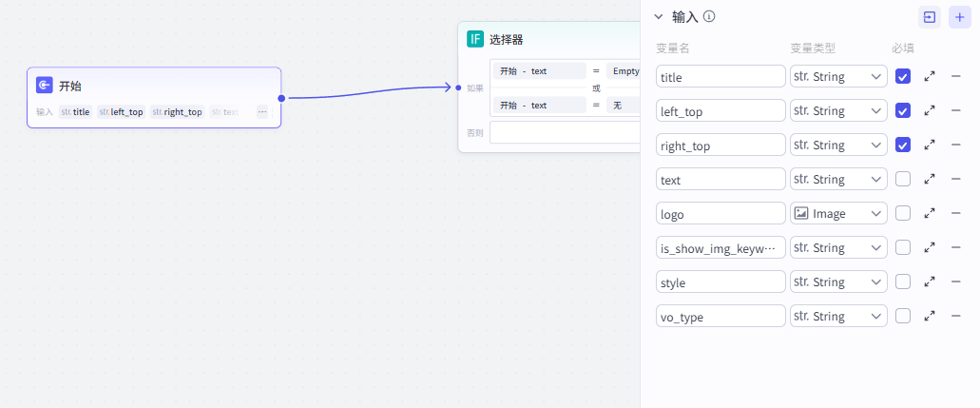Image resolution: width=980 pixels, height=408 pixels.
Task: Click the info icon beside 输入 heading
Action: click(709, 16)
